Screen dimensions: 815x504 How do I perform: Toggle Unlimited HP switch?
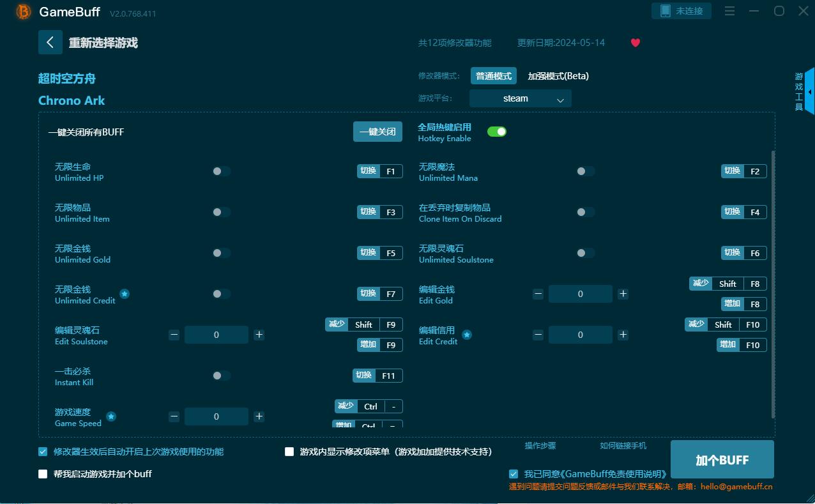click(x=221, y=171)
